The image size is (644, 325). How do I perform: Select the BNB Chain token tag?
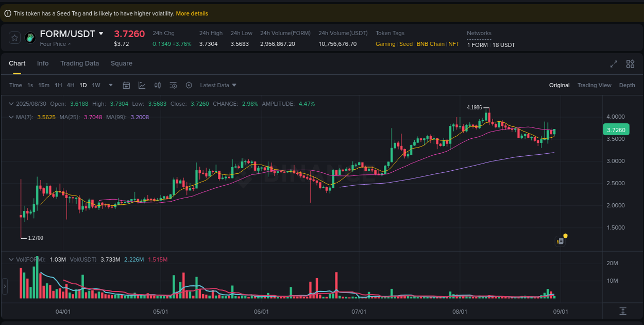coord(430,44)
